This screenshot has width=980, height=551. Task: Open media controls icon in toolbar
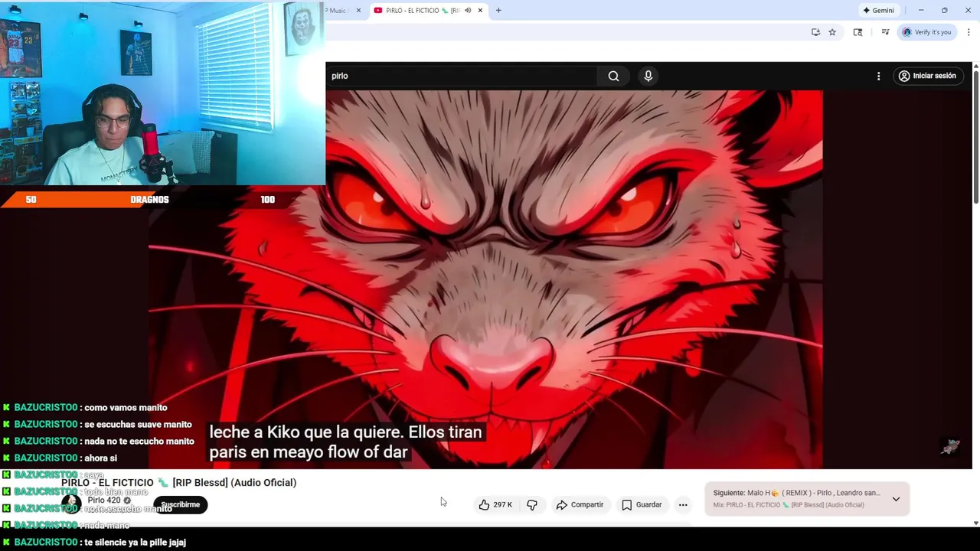click(885, 32)
